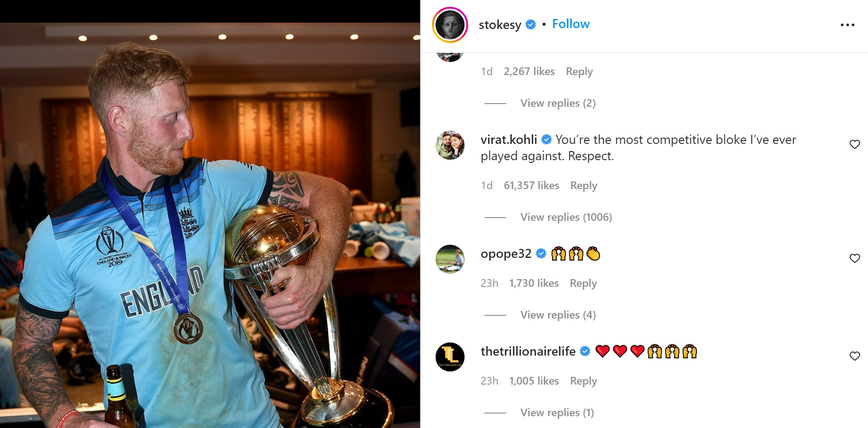This screenshot has height=428, width=868.
Task: Reply to virat.kohli's comment
Action: (x=584, y=185)
